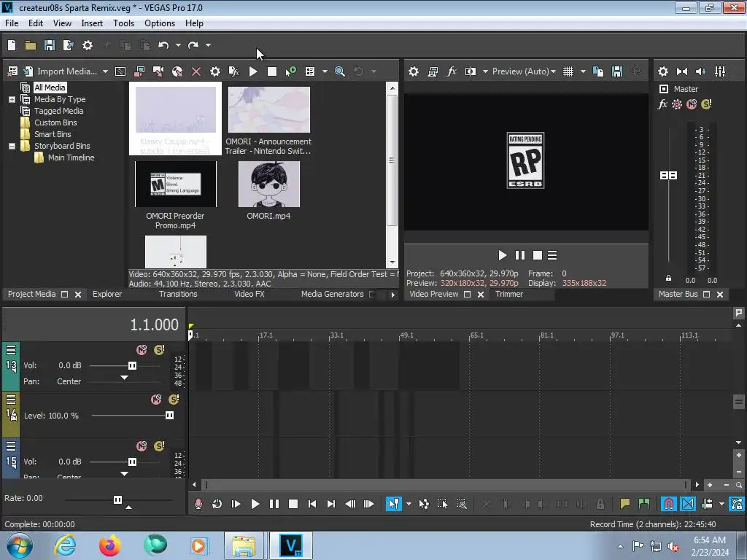
Task: Click Remove Selected Media red X icon
Action: coord(196,71)
